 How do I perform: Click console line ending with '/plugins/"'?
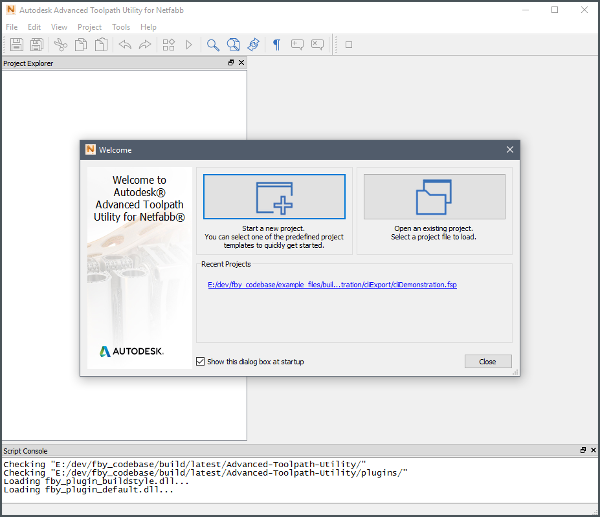pyautogui.click(x=205, y=473)
